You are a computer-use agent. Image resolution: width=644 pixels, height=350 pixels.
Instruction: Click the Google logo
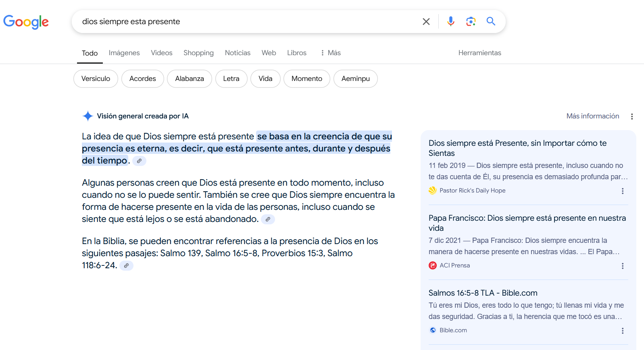[x=26, y=22]
